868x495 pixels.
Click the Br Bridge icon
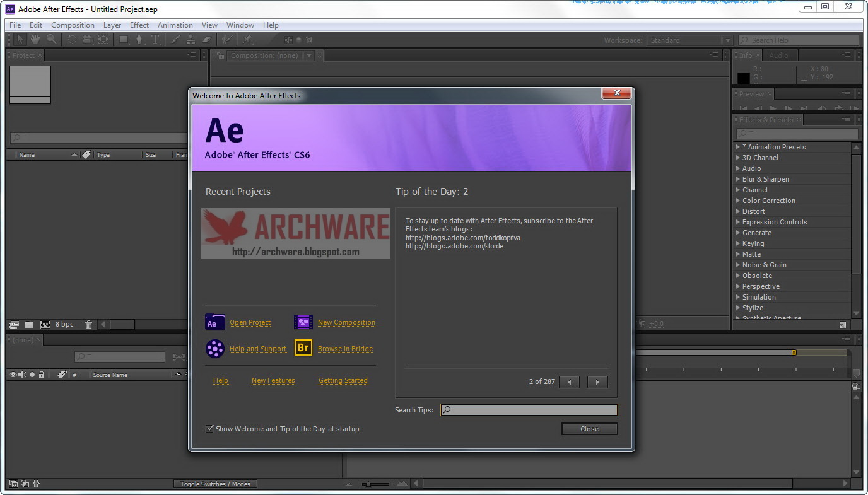(303, 348)
